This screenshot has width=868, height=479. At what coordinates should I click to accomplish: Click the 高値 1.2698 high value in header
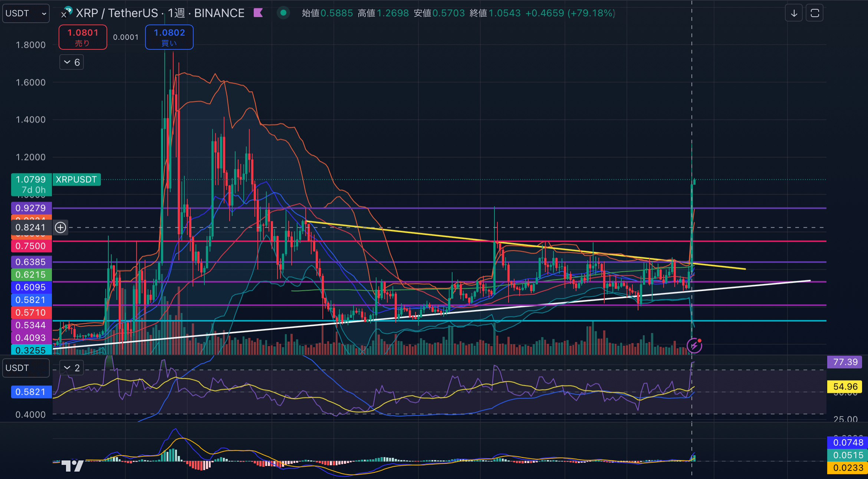pos(383,13)
